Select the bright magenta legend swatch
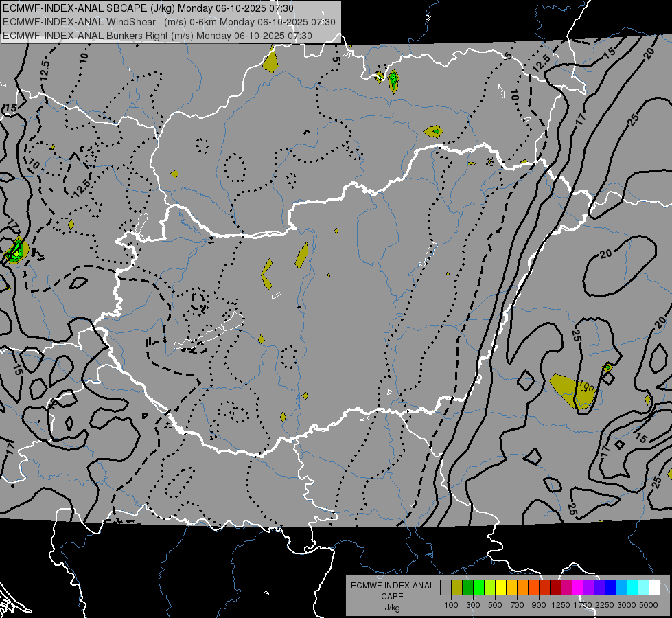The width and height of the screenshot is (672, 618). tap(578, 588)
